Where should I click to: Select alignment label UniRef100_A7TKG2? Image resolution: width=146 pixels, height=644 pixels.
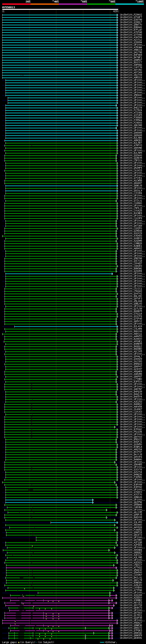click(x=131, y=567)
